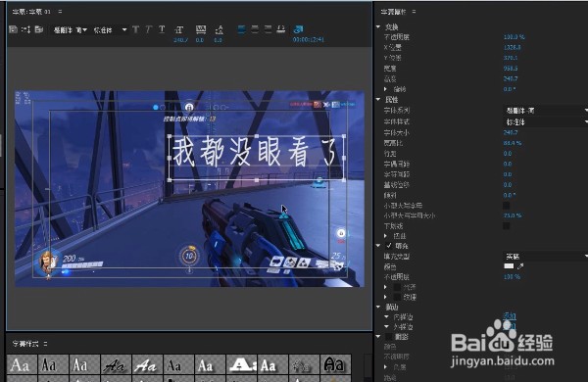Image resolution: width=588 pixels, height=382 pixels.
Task: Open the 字幕样式 panel menu icon
Action: pyautogui.click(x=45, y=344)
